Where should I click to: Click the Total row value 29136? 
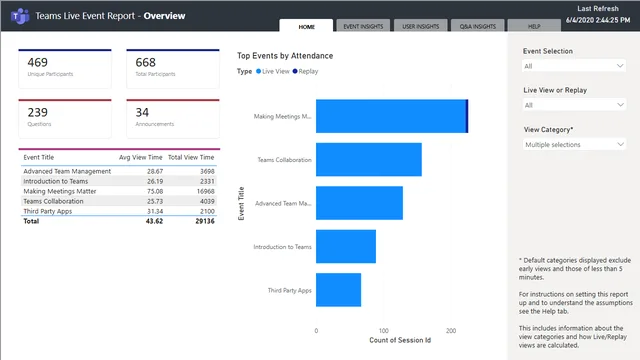click(204, 221)
